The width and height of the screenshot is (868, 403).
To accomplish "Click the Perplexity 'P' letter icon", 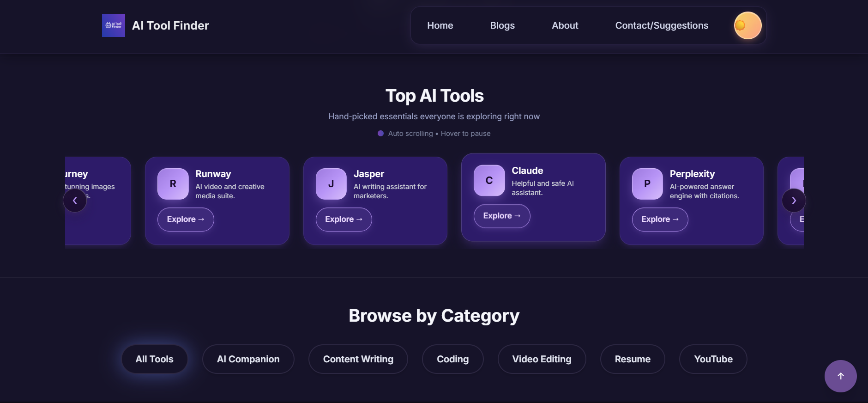I will [647, 184].
